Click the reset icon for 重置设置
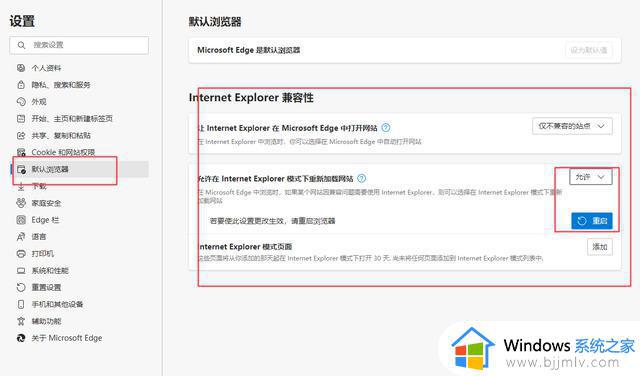This screenshot has width=640, height=376. click(x=21, y=287)
